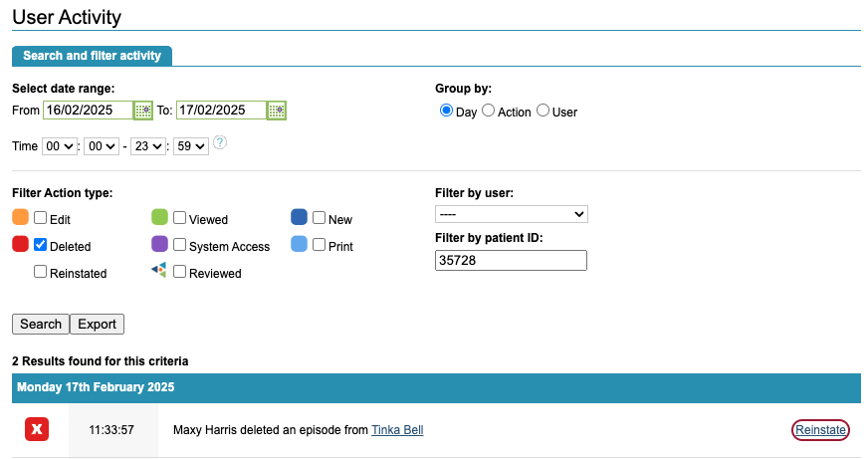The height and width of the screenshot is (459, 868).
Task: Group results by User radio button
Action: (x=543, y=112)
